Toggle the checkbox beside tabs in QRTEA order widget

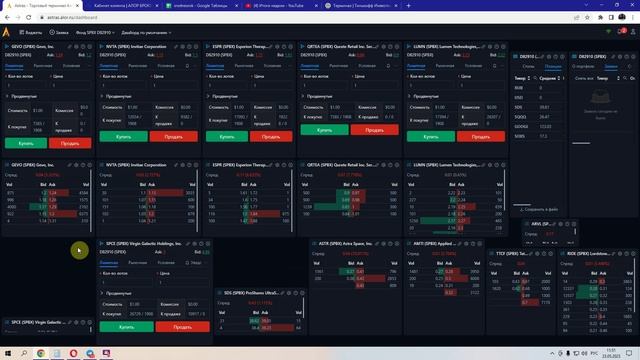click(388, 66)
